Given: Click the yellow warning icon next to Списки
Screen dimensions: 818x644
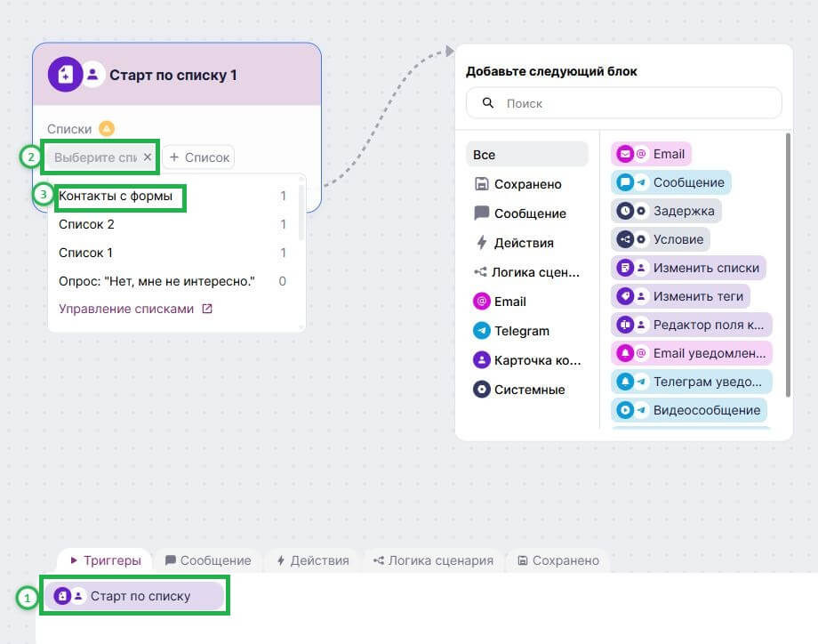Looking at the screenshot, I should point(107,128).
